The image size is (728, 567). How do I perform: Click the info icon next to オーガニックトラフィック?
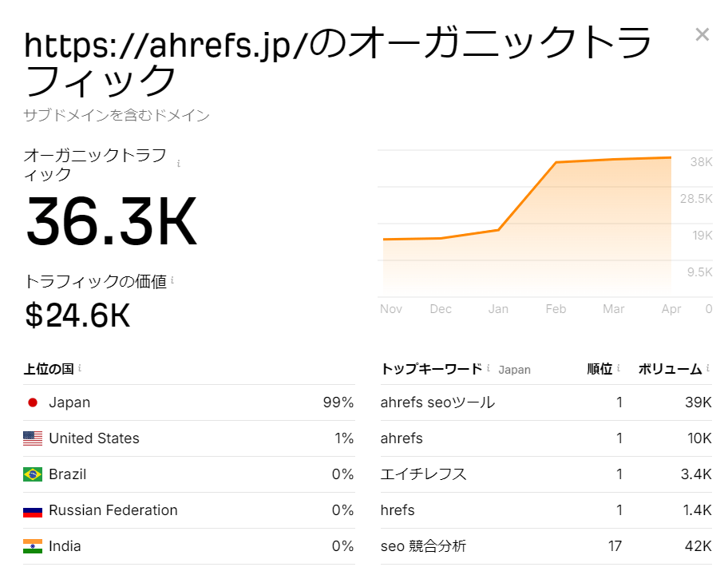178,162
